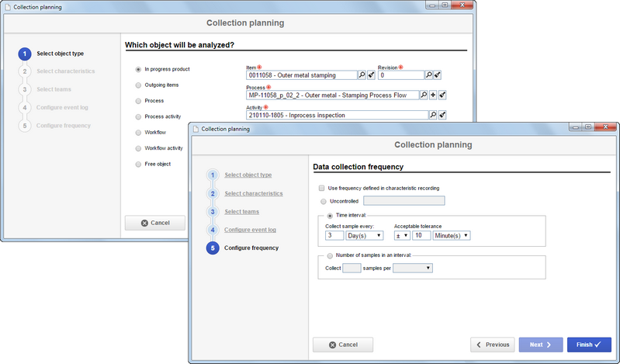Click the Revision input field
Image resolution: width=620 pixels, height=364 pixels.
pos(401,75)
